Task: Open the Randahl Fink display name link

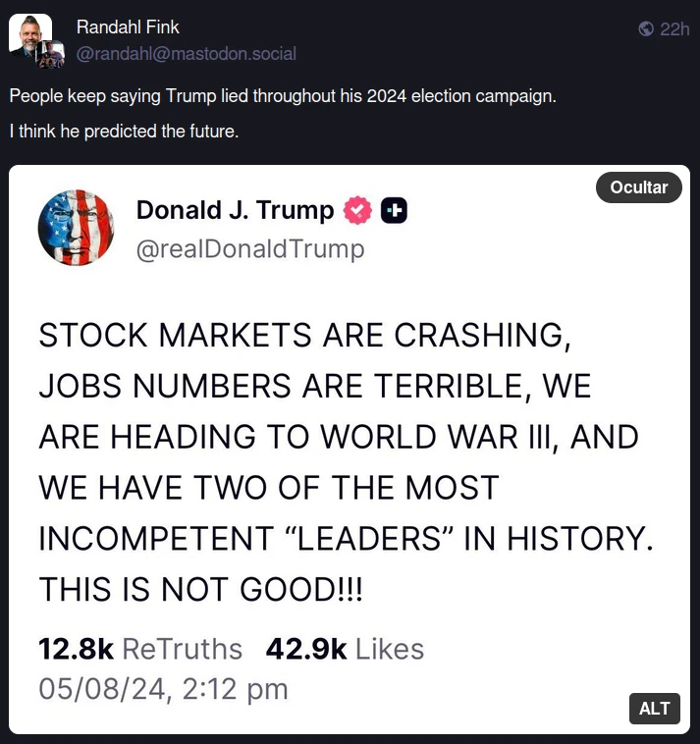Action: [x=128, y=27]
